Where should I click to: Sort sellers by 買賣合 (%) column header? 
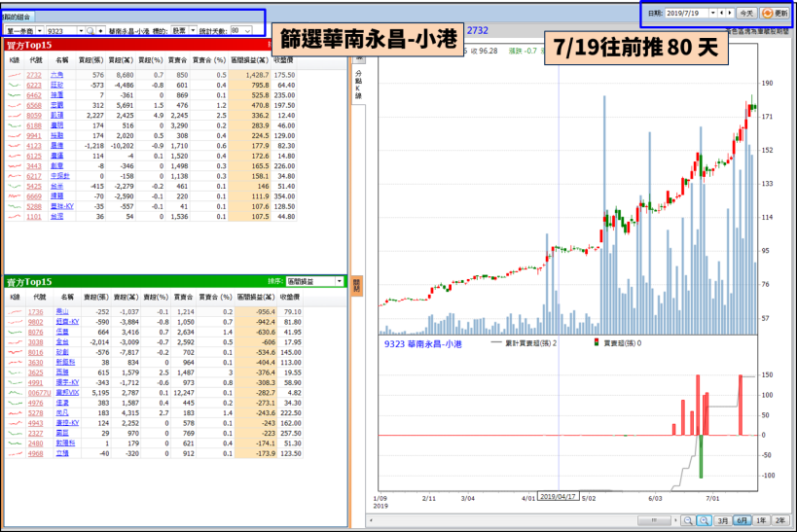215,297
